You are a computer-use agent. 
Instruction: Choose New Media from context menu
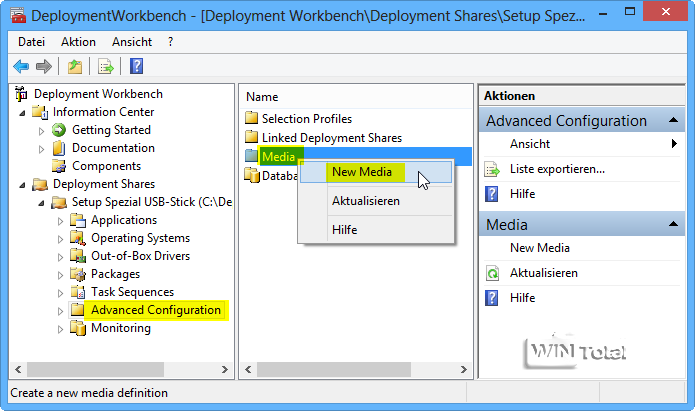pos(362,171)
